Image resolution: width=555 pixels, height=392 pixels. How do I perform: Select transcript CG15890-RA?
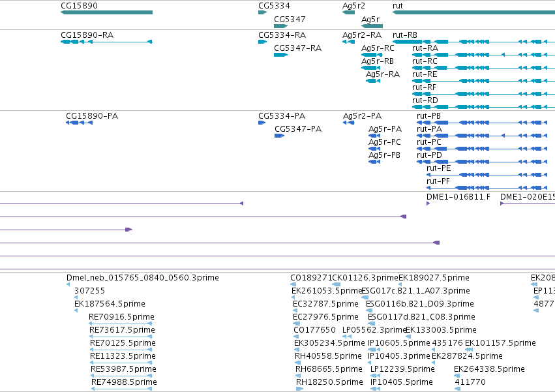point(87,35)
